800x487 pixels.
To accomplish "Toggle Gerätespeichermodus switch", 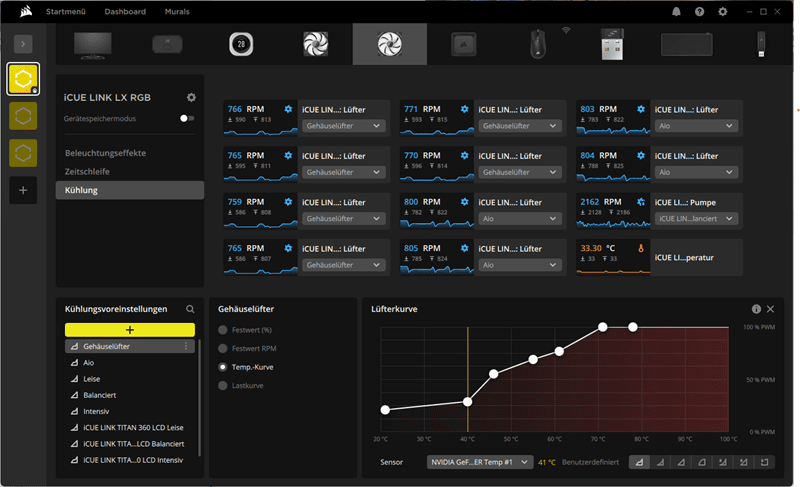I will (x=187, y=118).
